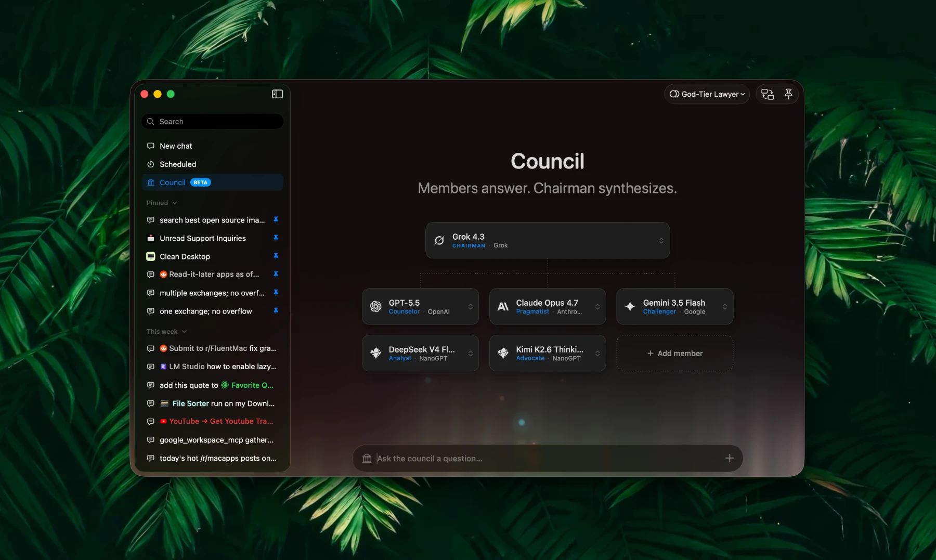Image resolution: width=936 pixels, height=560 pixels.
Task: Unpin the Read-it-later apps chat
Action: (x=276, y=275)
